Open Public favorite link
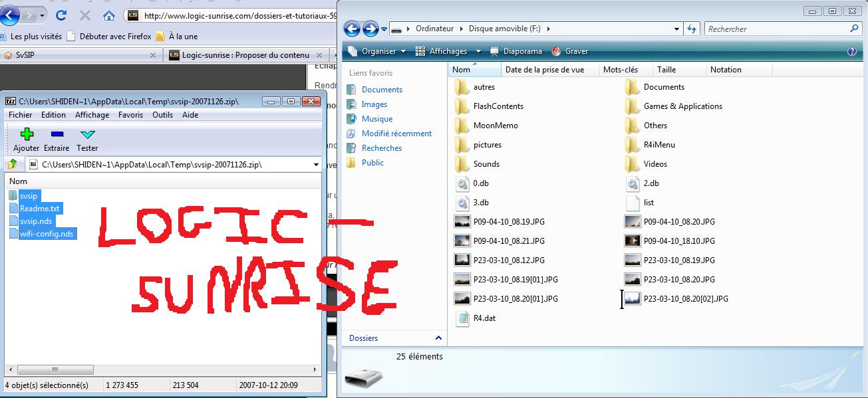868x398 pixels. (365, 163)
